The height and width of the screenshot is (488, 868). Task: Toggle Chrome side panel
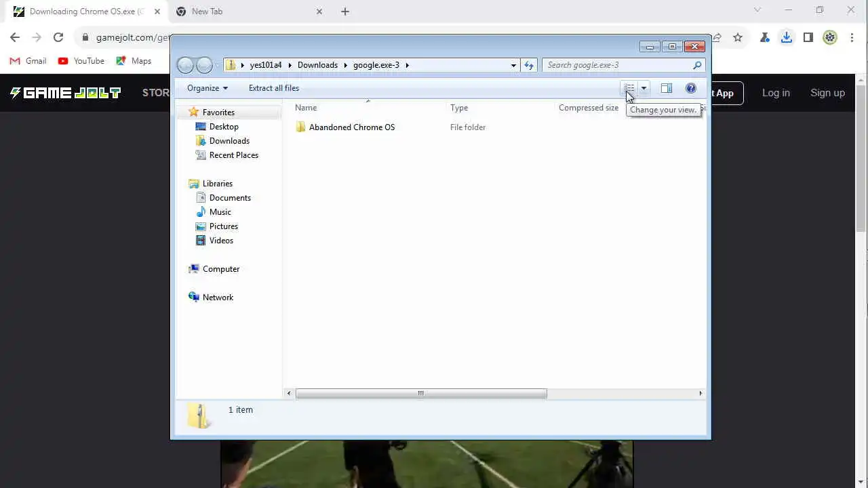coord(808,38)
